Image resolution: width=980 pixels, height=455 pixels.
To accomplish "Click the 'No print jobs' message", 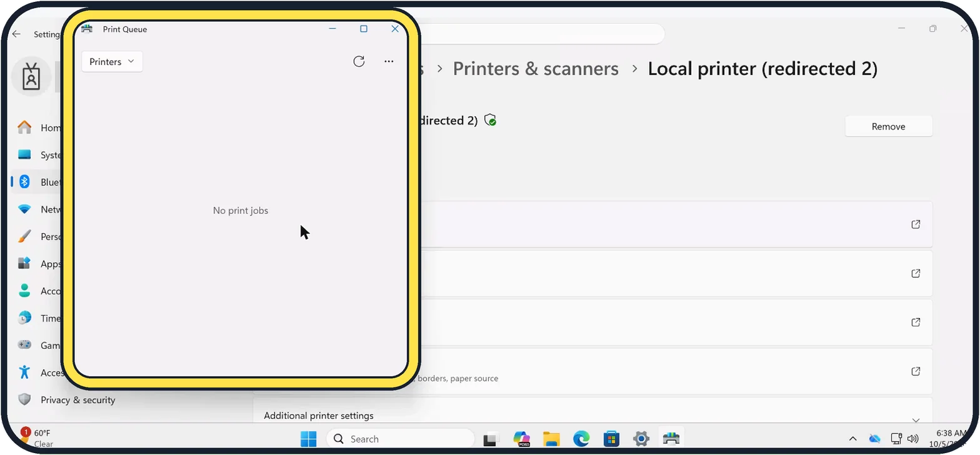I will [241, 211].
